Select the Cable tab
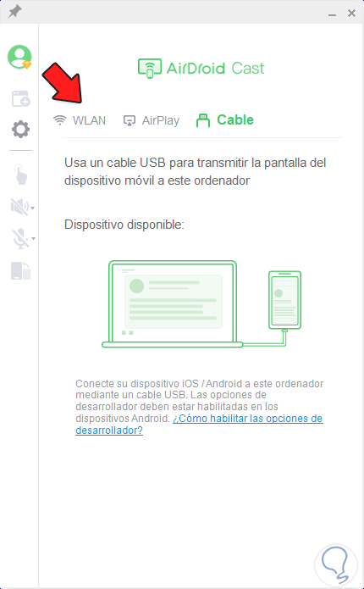Viewport: 364px width, 589px height. pos(225,120)
